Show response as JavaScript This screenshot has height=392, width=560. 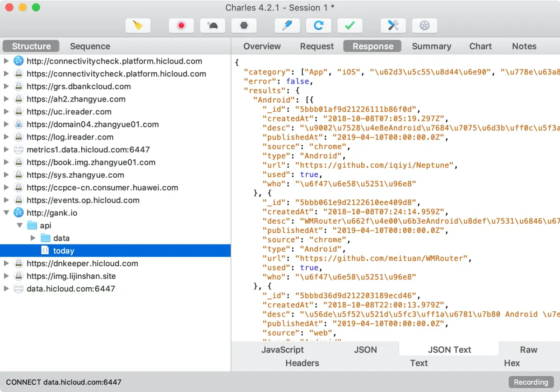point(282,350)
